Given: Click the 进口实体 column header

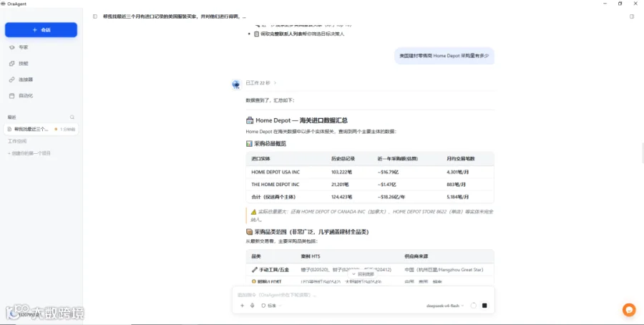Looking at the screenshot, I should [260, 159].
